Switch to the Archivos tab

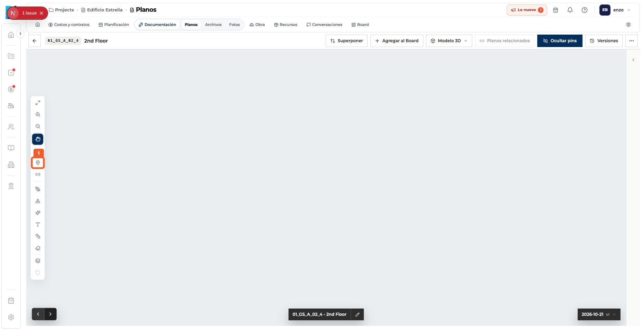[x=213, y=25]
